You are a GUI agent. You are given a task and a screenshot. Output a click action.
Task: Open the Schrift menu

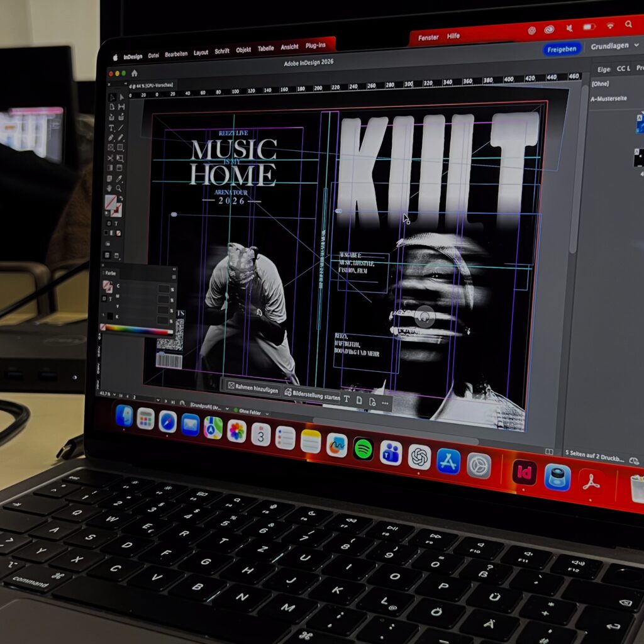[222, 52]
